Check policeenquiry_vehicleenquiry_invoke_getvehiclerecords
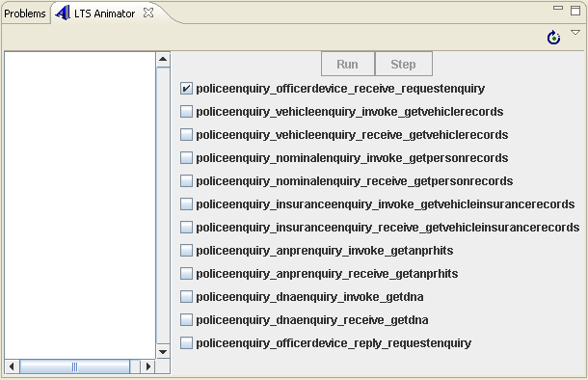 pyautogui.click(x=186, y=112)
